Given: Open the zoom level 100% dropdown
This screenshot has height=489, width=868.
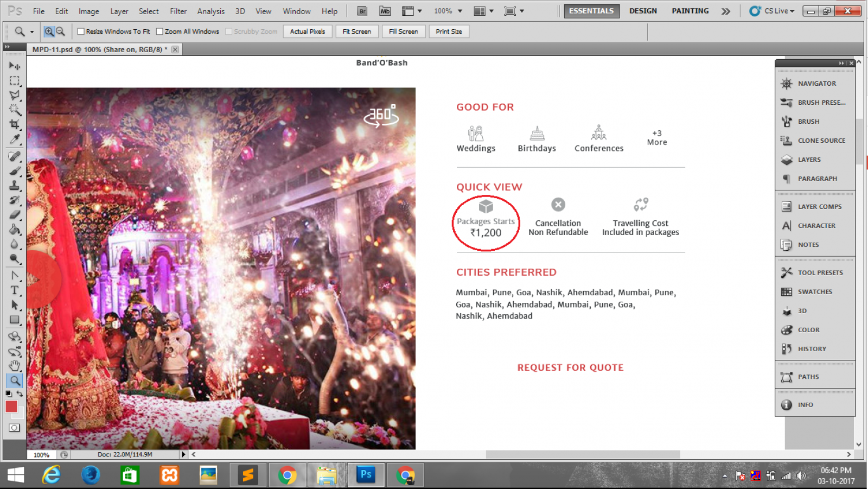Looking at the screenshot, I should tap(448, 11).
